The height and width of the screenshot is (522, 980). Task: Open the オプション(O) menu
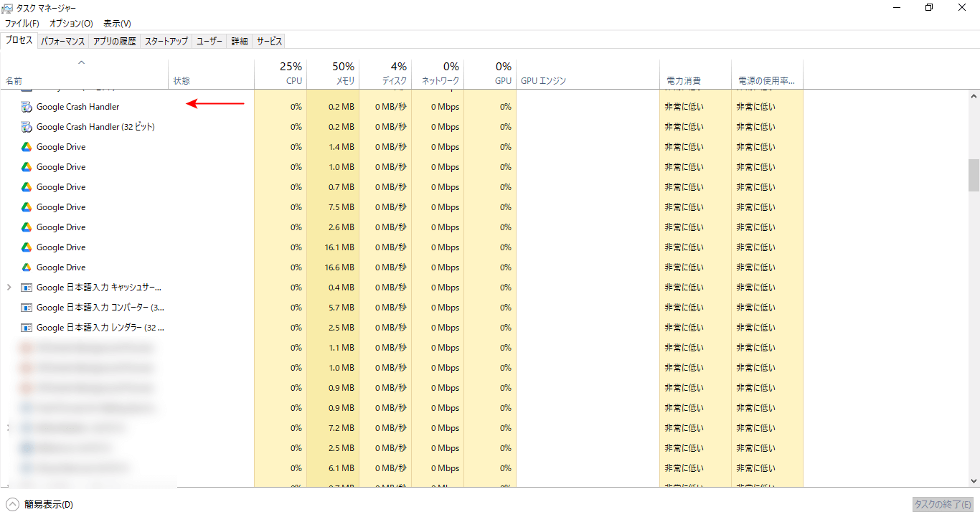click(71, 24)
